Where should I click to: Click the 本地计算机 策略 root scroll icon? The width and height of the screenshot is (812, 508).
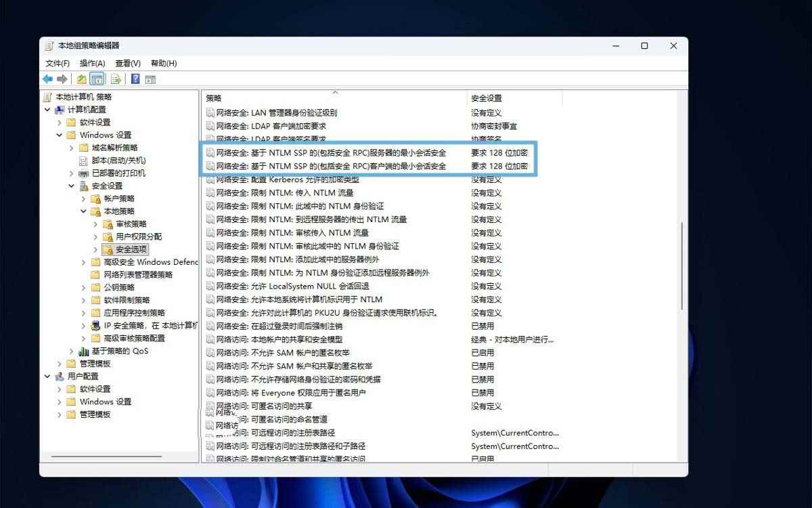tap(48, 97)
